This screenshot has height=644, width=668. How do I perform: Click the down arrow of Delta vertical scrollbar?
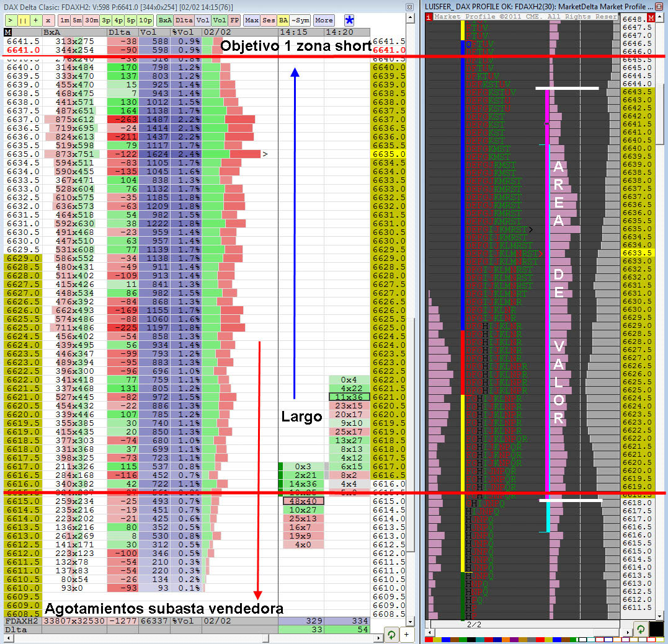[x=410, y=622]
